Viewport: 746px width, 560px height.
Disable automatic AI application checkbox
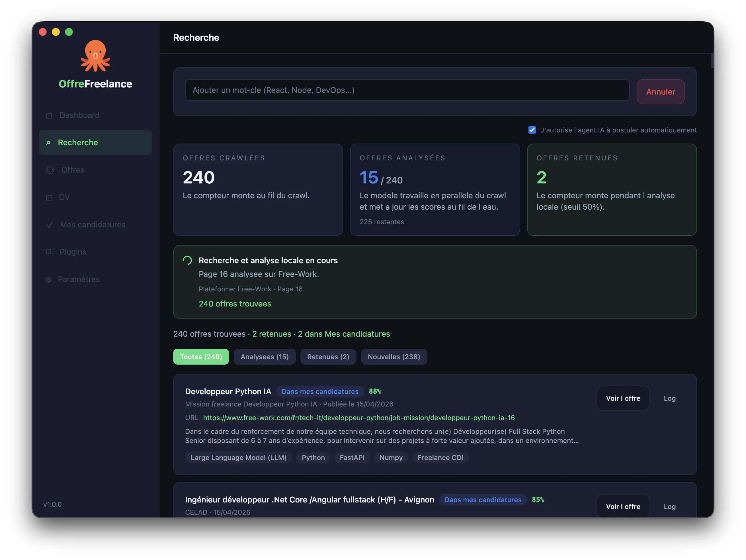(x=532, y=130)
